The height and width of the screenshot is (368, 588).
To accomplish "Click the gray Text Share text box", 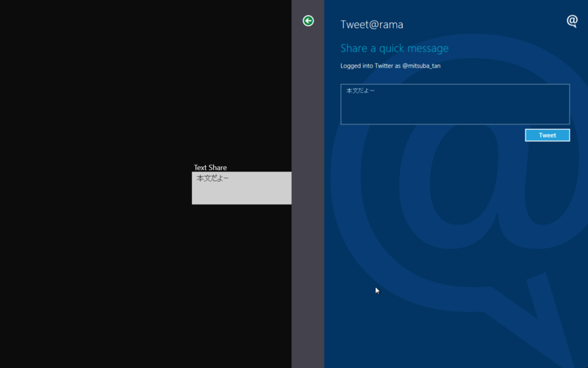I will 242,188.
